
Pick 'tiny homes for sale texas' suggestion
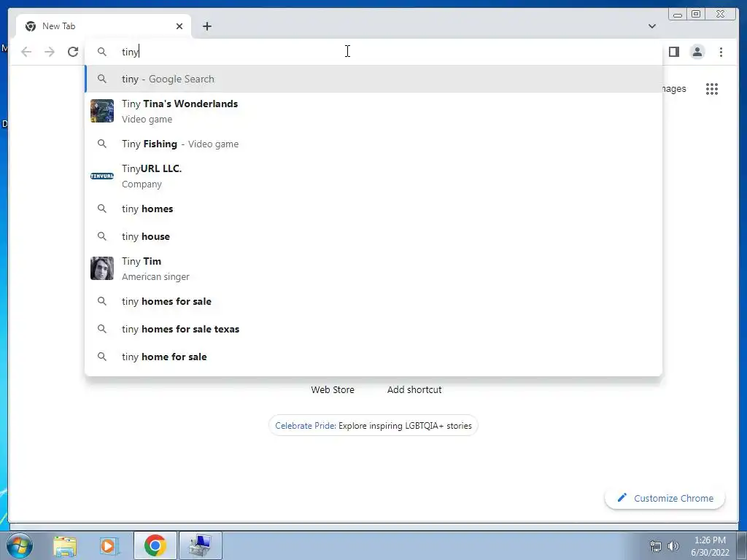click(373, 329)
